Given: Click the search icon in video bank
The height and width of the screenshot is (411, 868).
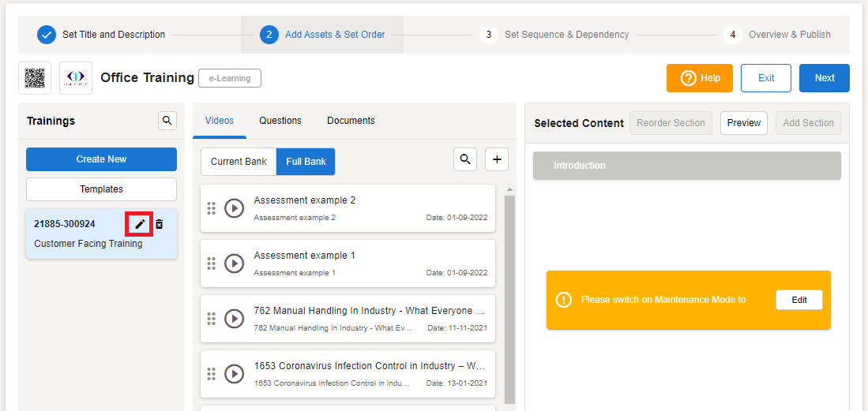Looking at the screenshot, I should click(465, 159).
